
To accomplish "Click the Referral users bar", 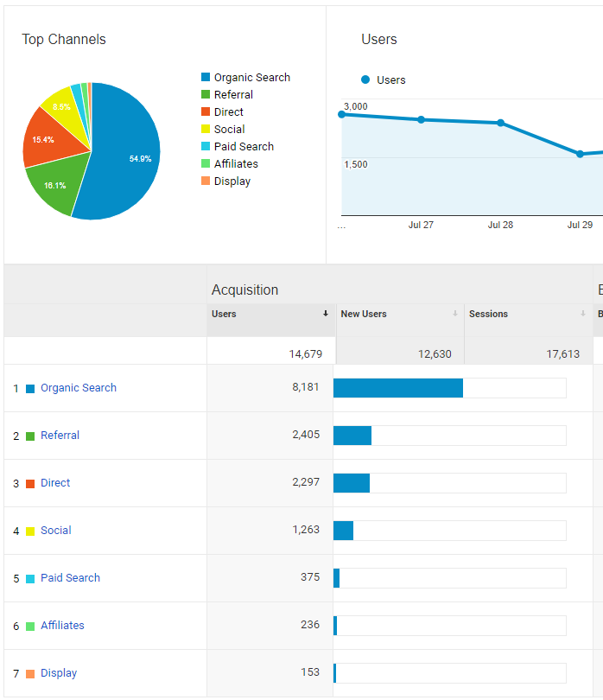I will [352, 436].
